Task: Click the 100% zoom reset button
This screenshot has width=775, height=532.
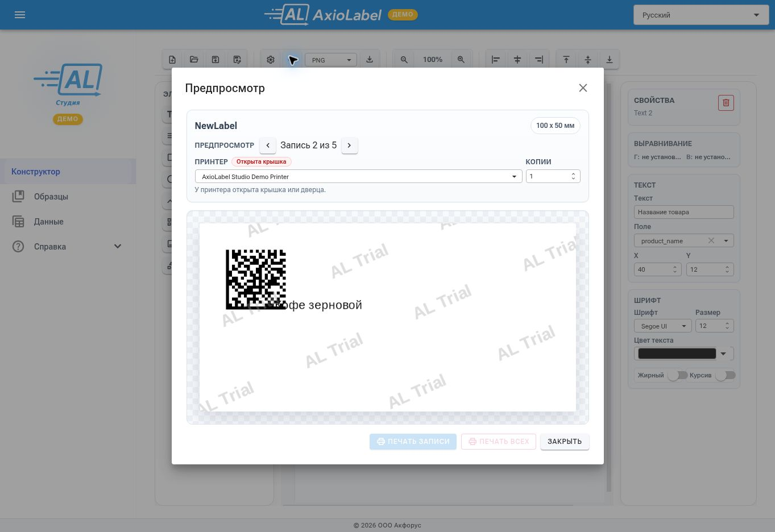Action: (x=433, y=60)
